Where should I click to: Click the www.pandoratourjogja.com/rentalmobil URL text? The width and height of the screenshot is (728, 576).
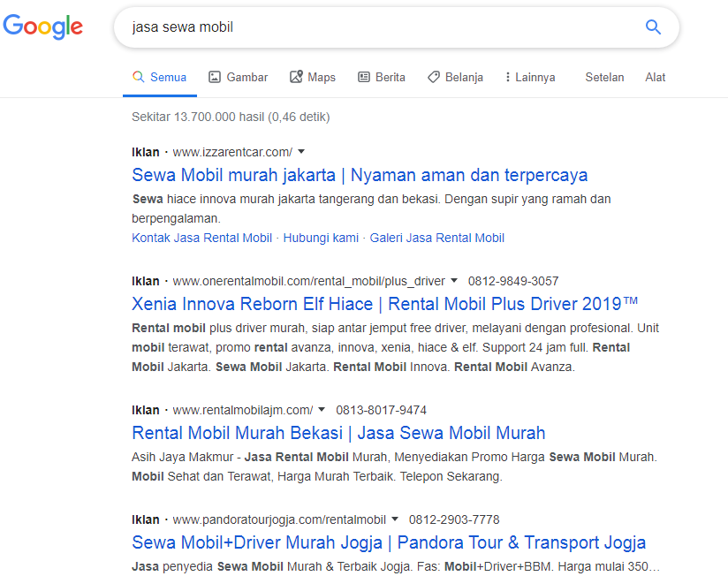point(279,519)
